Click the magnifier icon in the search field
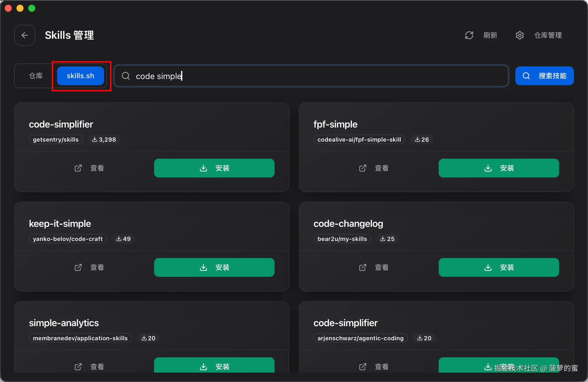Image resolution: width=588 pixels, height=382 pixels. click(x=126, y=76)
